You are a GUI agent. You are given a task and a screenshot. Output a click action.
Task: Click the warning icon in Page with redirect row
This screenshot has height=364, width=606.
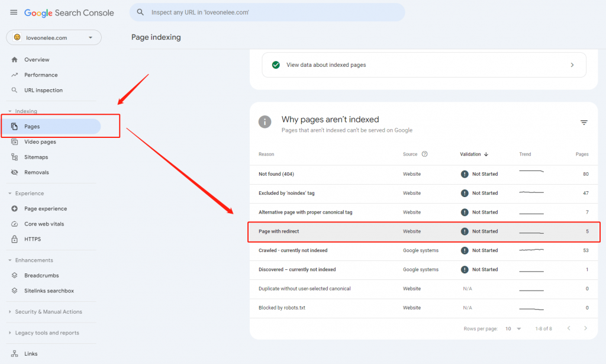(465, 231)
